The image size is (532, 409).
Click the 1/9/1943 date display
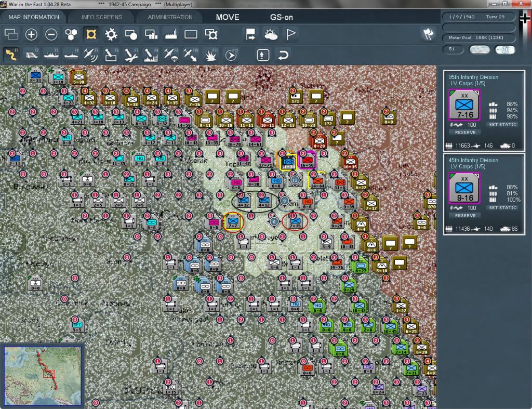click(x=462, y=17)
